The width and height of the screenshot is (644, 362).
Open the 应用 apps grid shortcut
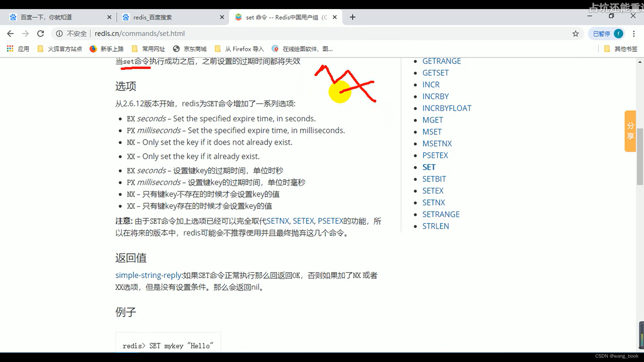click(x=18, y=49)
